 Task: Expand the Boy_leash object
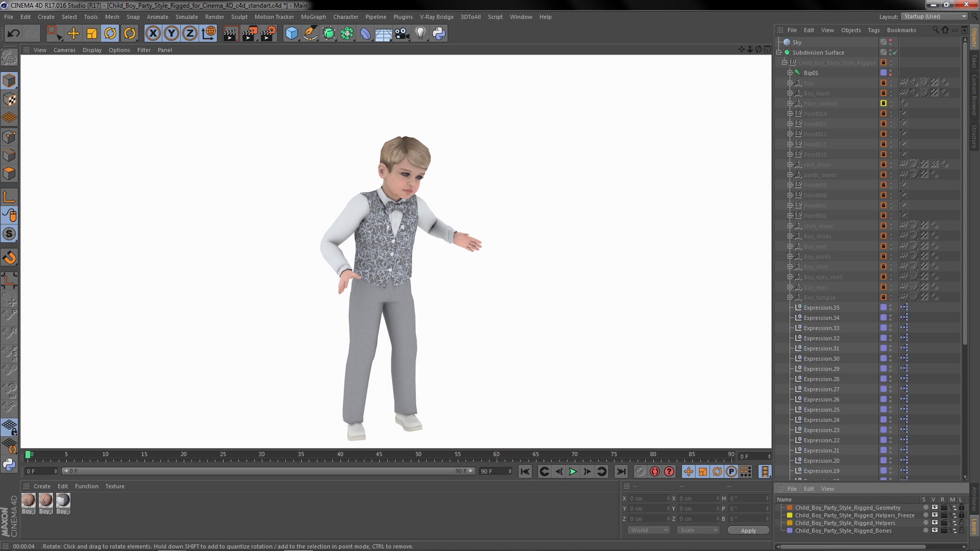point(790,93)
